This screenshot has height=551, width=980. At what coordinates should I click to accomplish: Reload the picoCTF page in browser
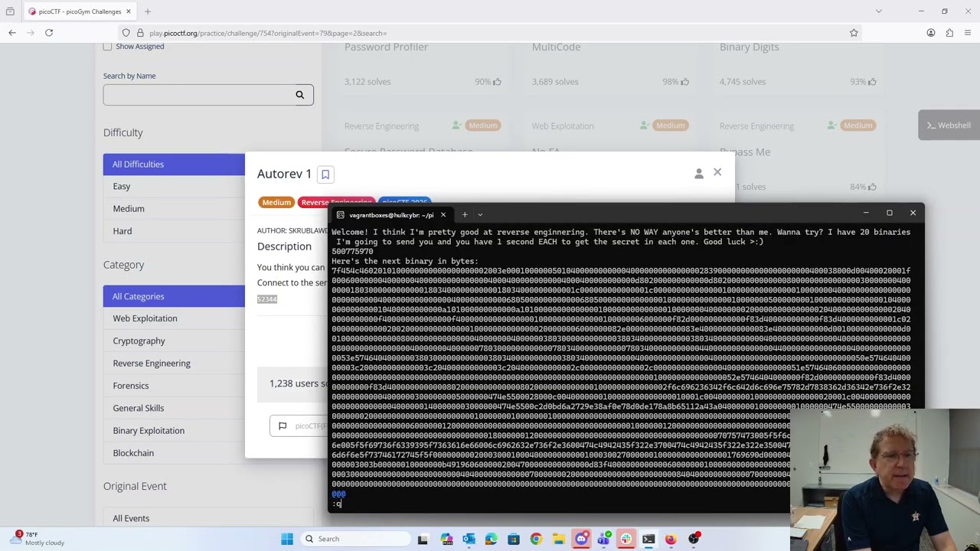coord(49,33)
